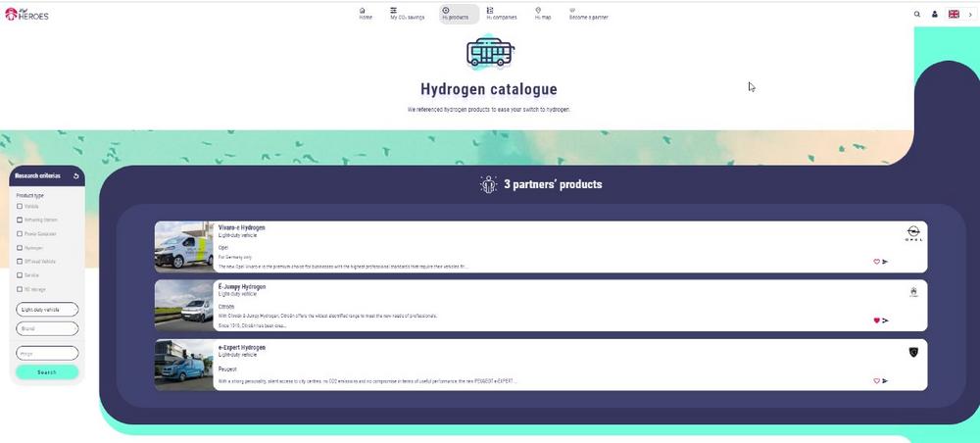Enable the Refueling Station checkbox
980x443 pixels.
pyautogui.click(x=21, y=221)
